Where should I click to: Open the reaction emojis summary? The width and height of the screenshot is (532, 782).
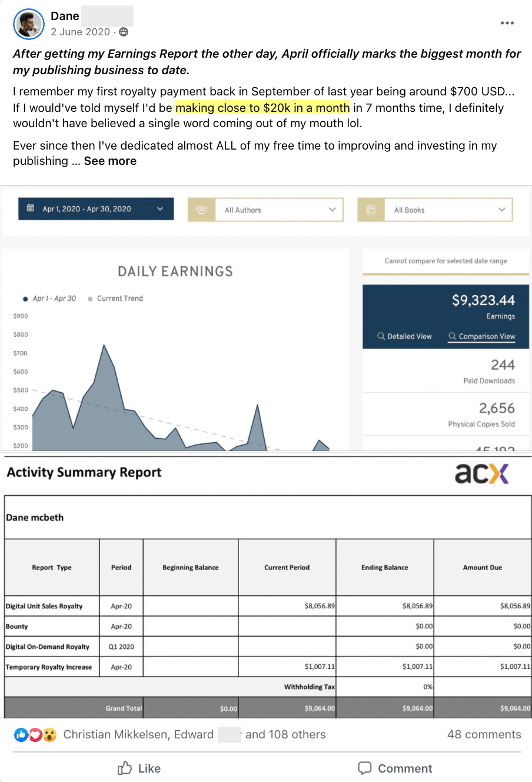[35, 734]
